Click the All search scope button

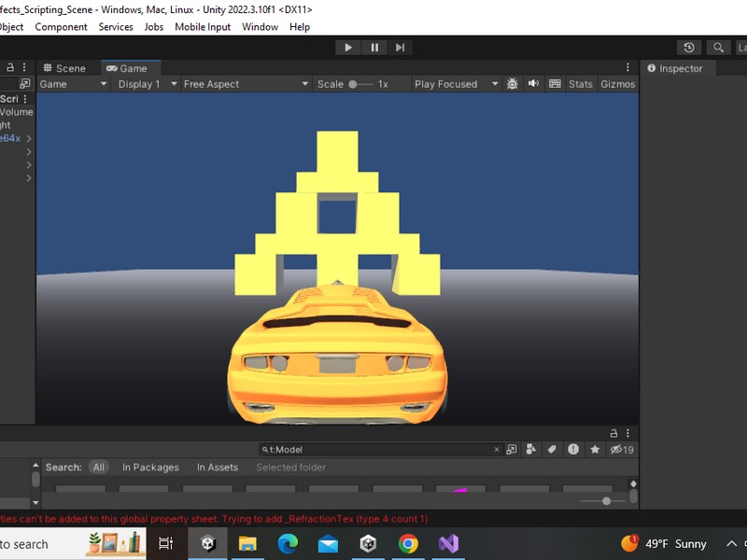tap(98, 467)
